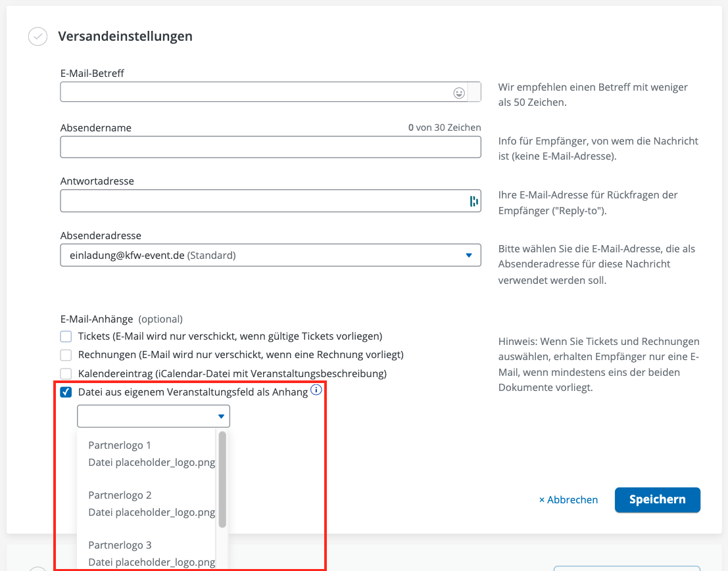
Task: Click the Versandeinstellungen checkmark circle icon
Action: (x=38, y=37)
